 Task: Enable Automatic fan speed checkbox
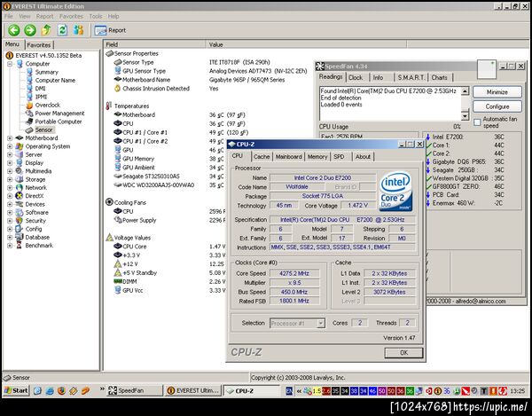[479, 122]
